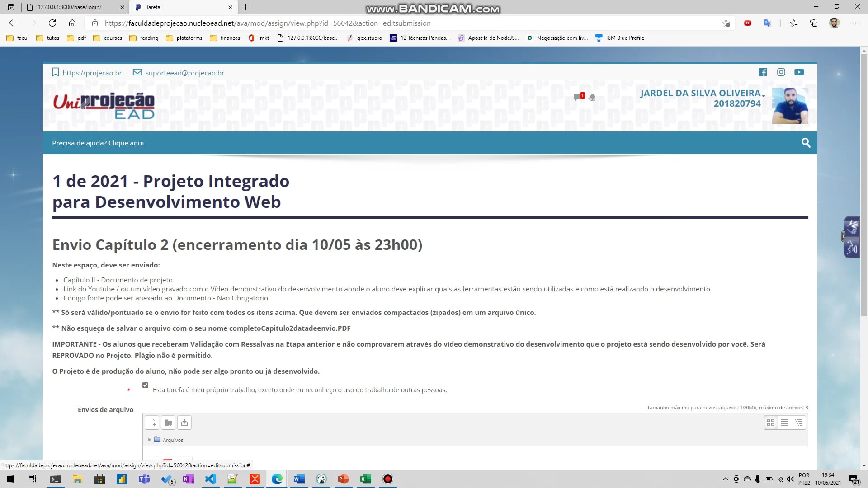868x488 pixels.
Task: Go to browser home page icon
Action: [x=72, y=23]
